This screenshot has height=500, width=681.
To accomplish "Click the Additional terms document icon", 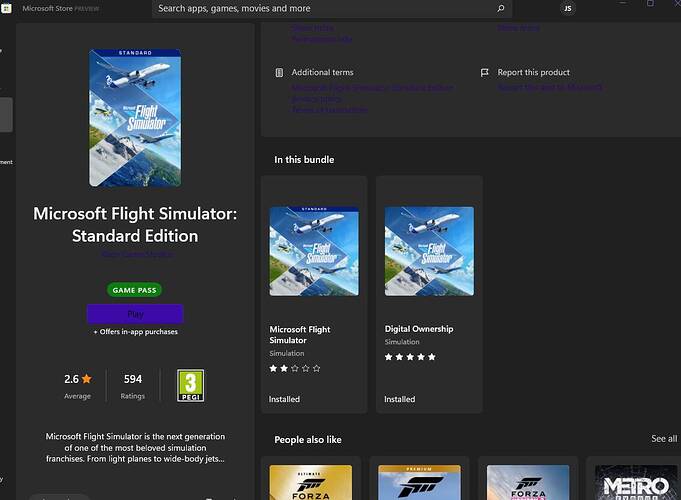I will tap(279, 73).
